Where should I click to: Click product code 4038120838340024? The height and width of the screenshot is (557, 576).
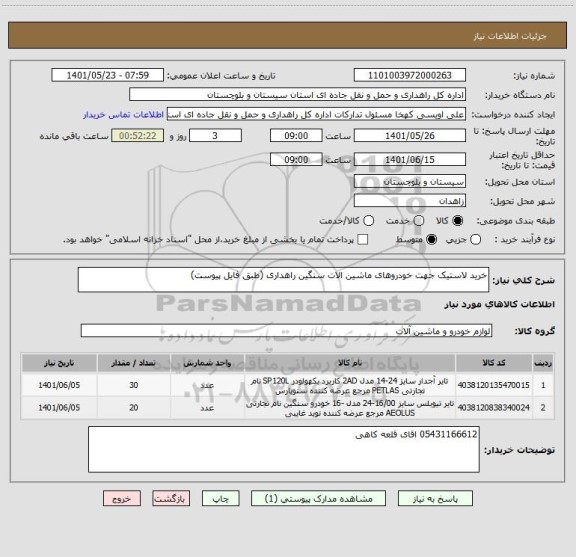[x=493, y=407]
